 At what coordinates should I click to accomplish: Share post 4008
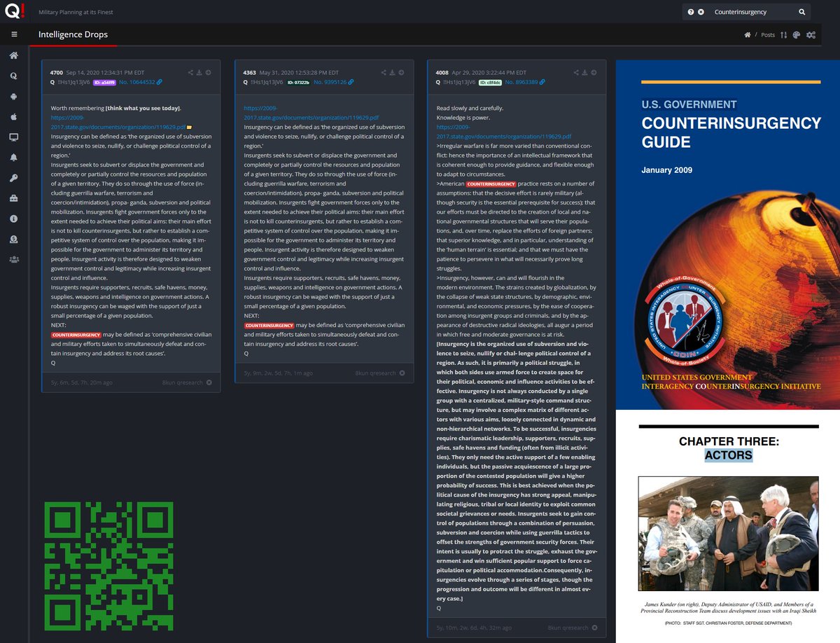point(576,72)
